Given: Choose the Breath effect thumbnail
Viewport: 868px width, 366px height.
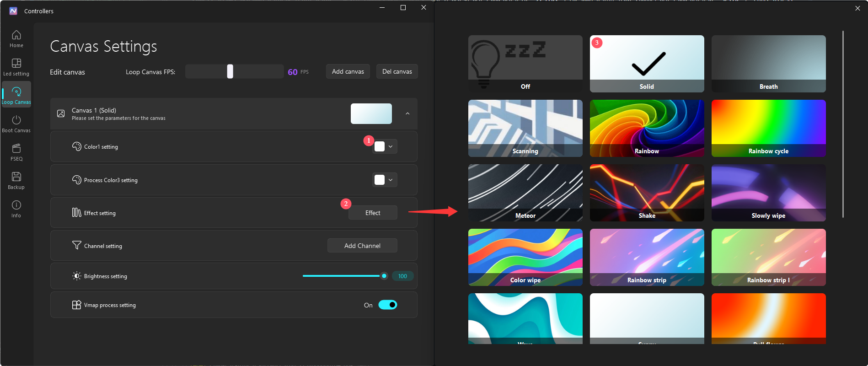Looking at the screenshot, I should coord(769,64).
